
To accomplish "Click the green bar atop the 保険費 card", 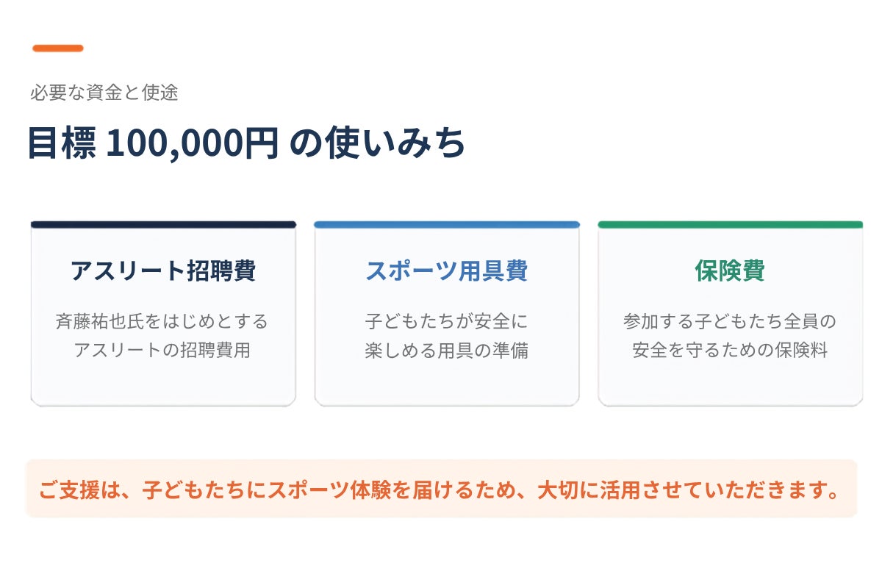I will tap(731, 224).
